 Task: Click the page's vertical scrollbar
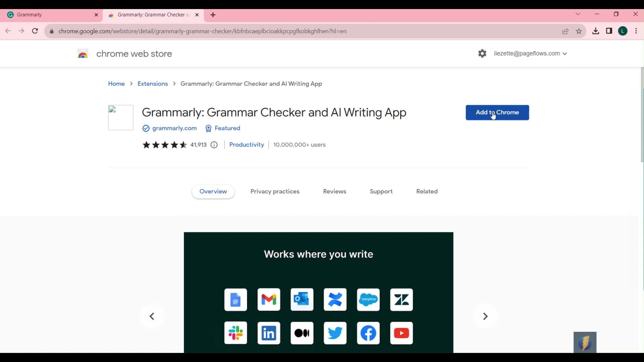tap(642, 115)
